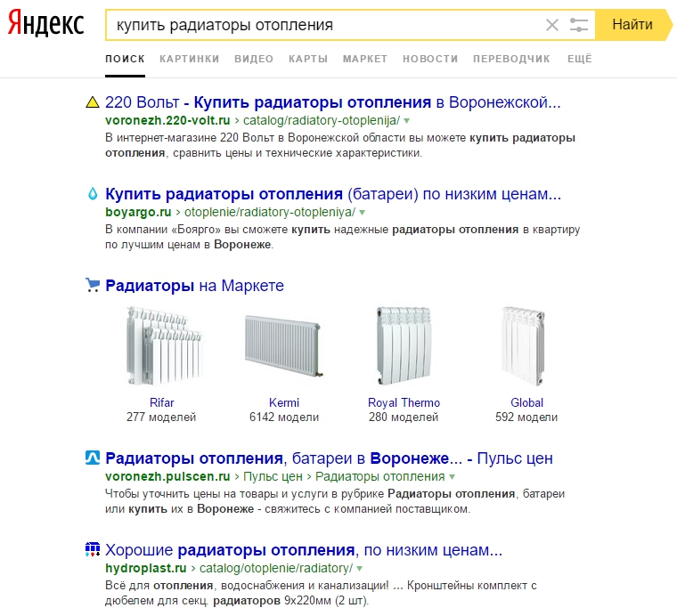Open the Rifar brand link
The width and height of the screenshot is (677, 616).
[x=161, y=402]
